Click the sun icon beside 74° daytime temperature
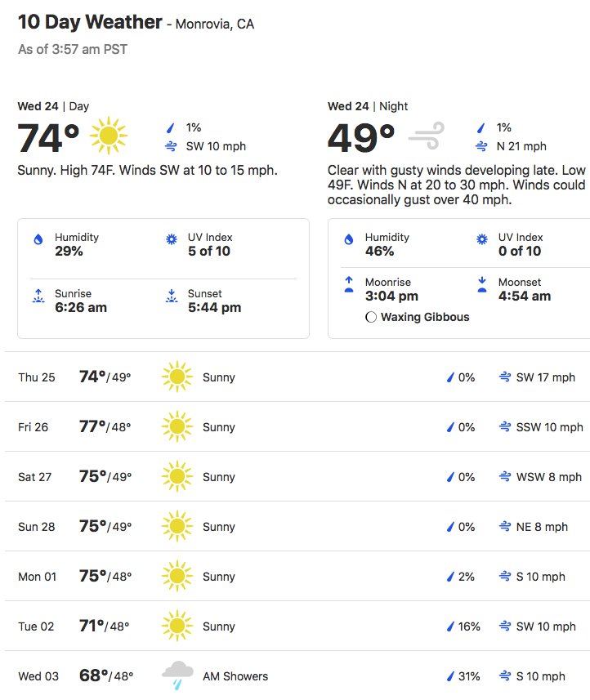 [x=109, y=136]
